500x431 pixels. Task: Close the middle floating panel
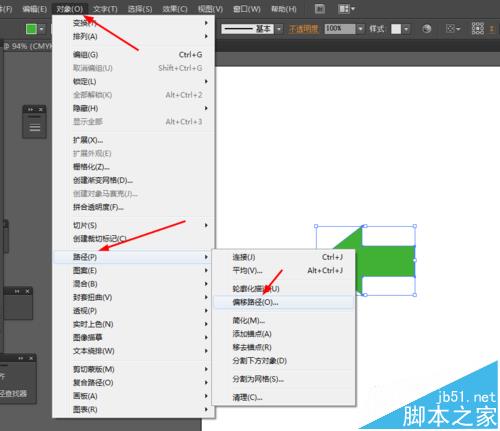[x=27, y=291]
